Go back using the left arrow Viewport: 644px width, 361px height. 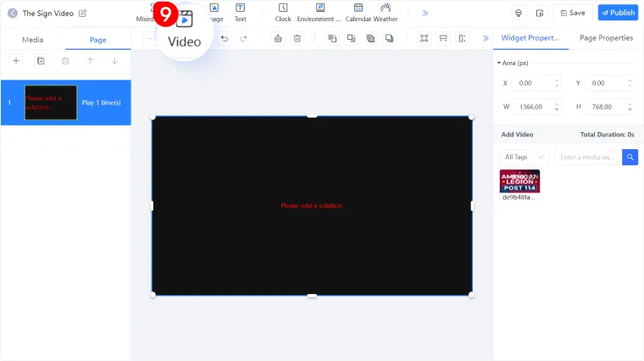point(13,14)
